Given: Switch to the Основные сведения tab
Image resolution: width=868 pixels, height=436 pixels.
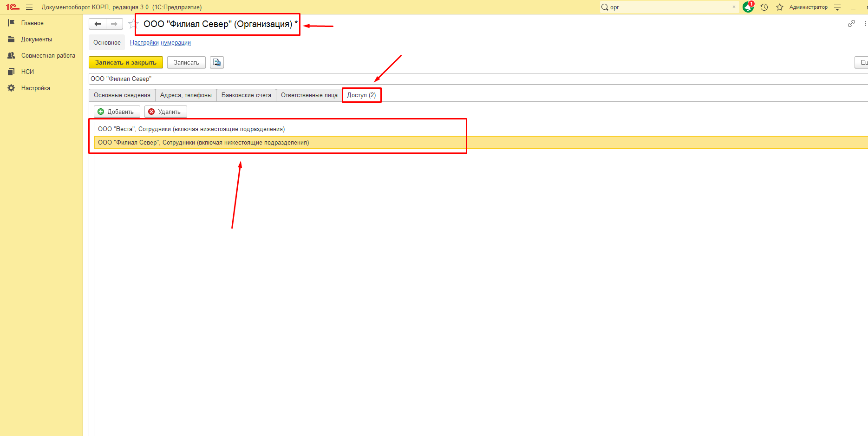Looking at the screenshot, I should [122, 95].
